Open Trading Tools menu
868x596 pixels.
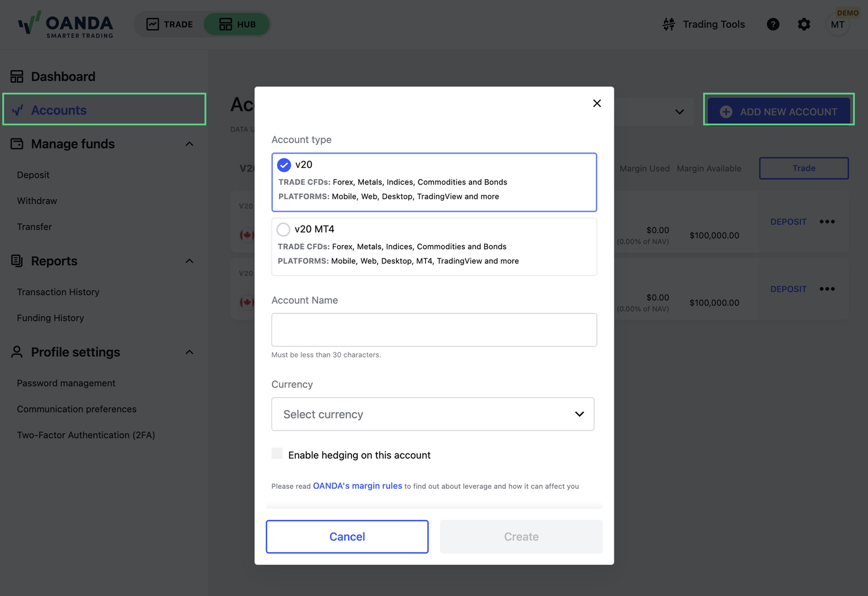click(x=704, y=24)
